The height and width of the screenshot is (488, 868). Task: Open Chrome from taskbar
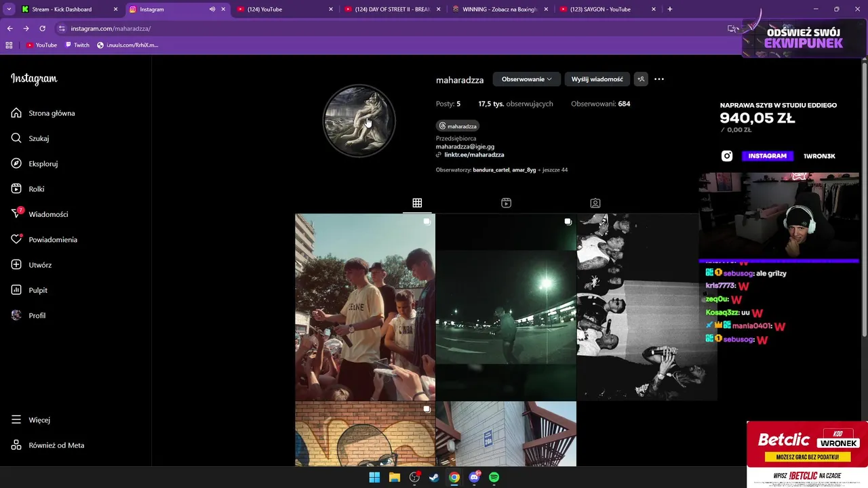click(x=454, y=477)
